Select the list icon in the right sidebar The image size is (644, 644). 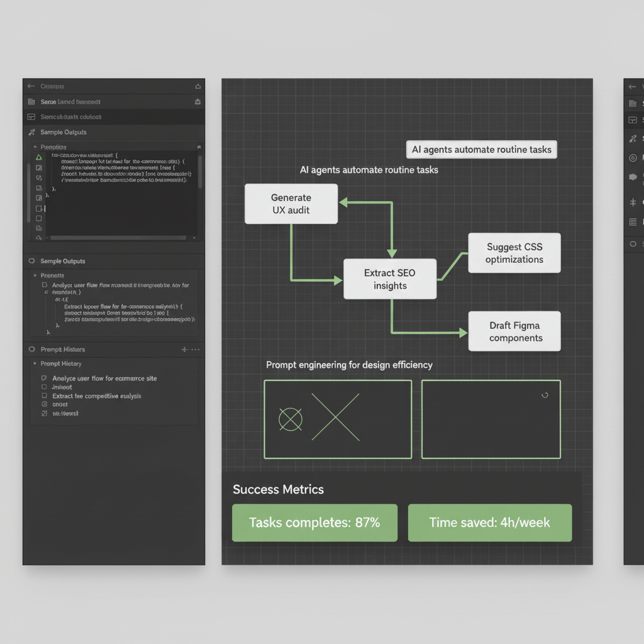point(633,221)
